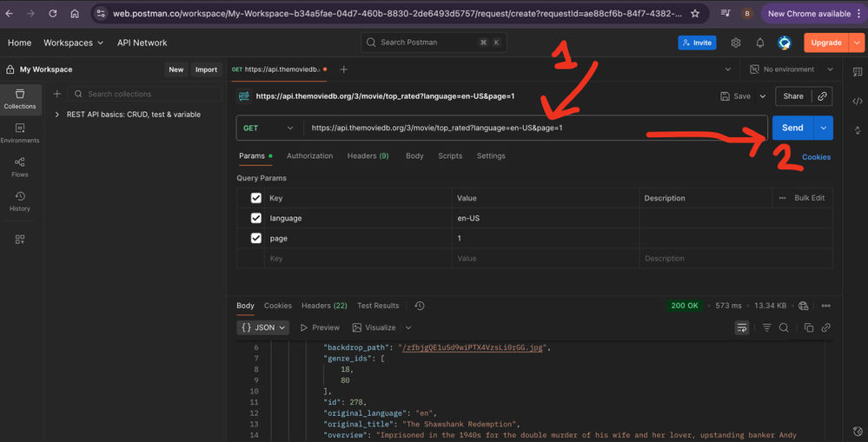The width and height of the screenshot is (868, 442).
Task: Expand the REST API basics collection
Action: [x=57, y=115]
